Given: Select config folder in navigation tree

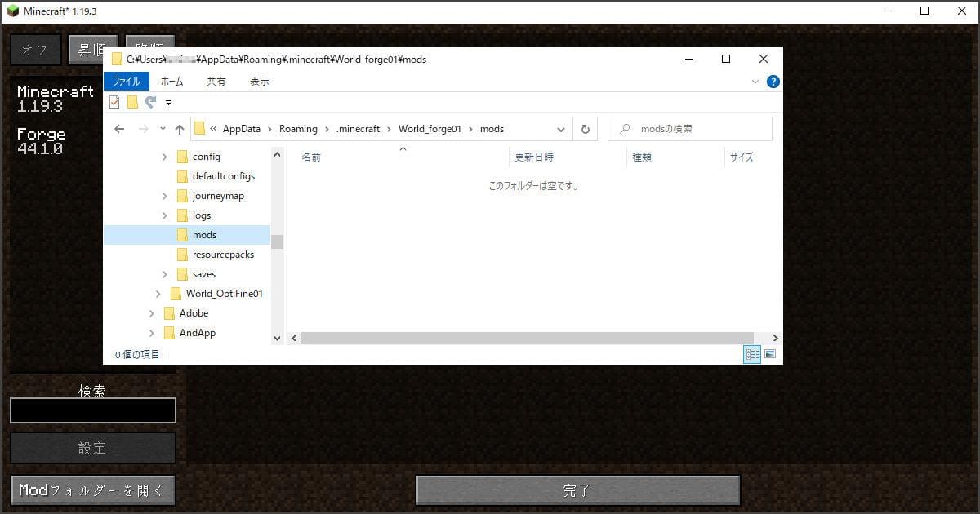Looking at the screenshot, I should tap(206, 157).
